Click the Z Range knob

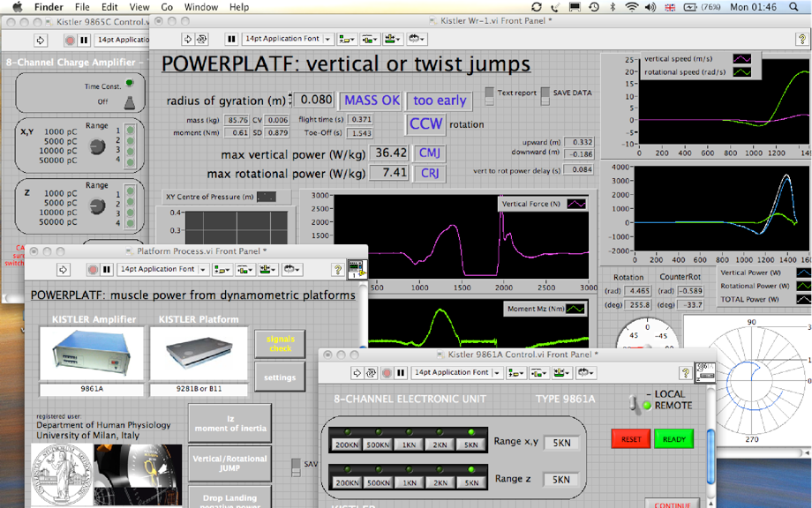97,206
